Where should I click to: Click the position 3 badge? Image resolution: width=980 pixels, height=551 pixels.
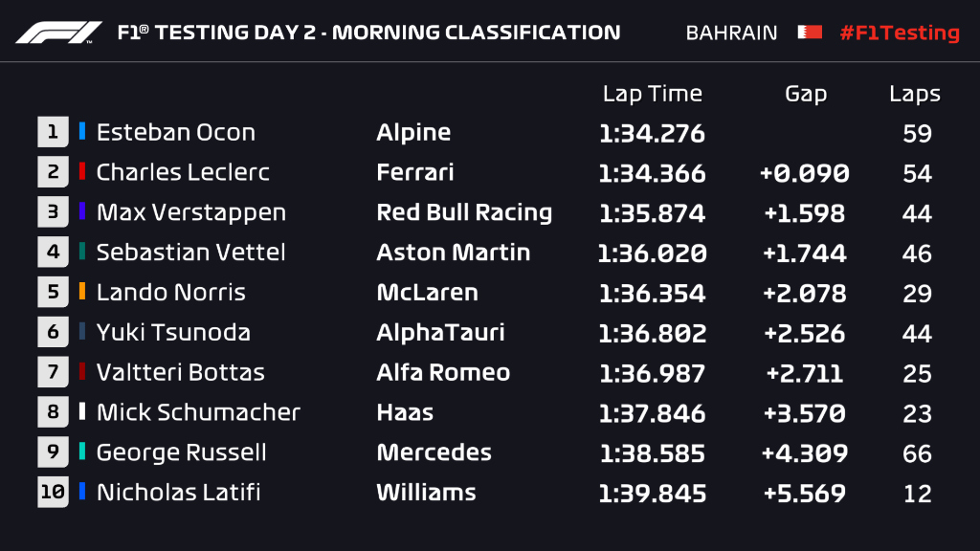53,212
